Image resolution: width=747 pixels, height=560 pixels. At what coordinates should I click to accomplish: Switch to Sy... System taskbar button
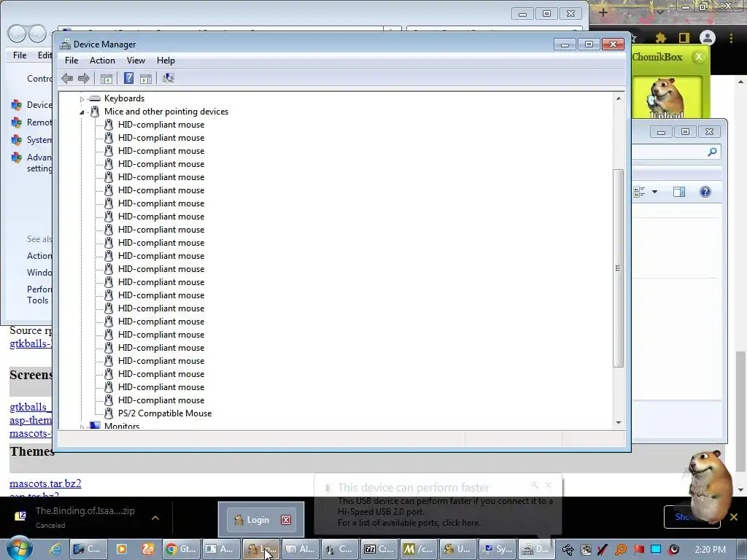(x=498, y=550)
